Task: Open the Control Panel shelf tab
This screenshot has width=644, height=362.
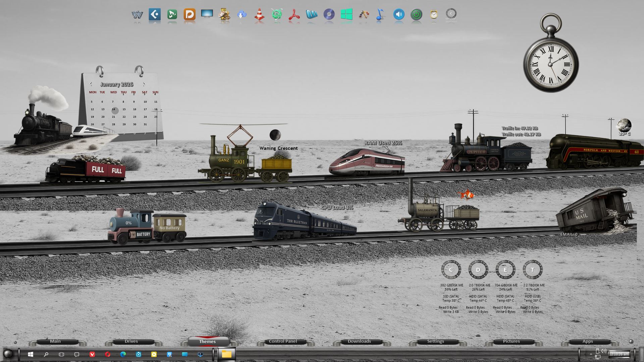Action: coord(283,342)
